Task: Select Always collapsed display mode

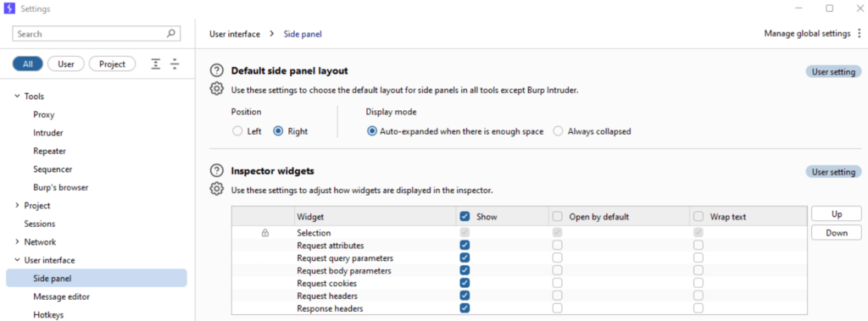Action: [x=559, y=131]
